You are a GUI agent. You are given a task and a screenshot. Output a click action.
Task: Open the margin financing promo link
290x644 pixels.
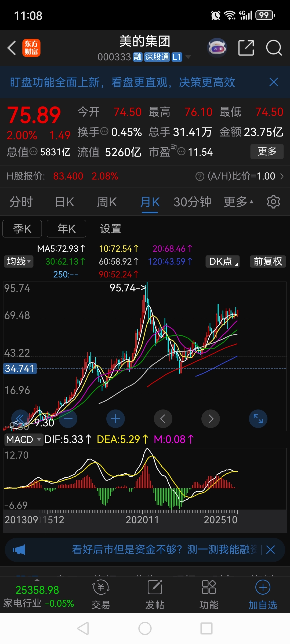coord(164,550)
